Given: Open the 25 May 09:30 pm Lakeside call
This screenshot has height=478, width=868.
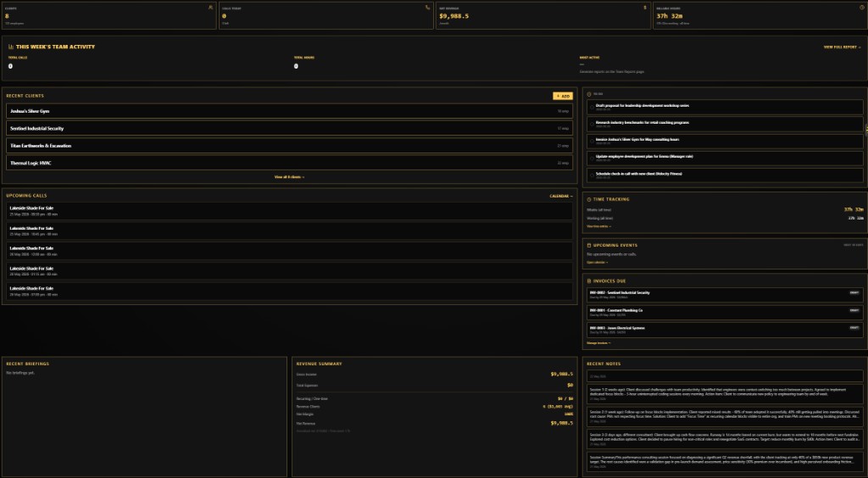Looking at the screenshot, I should 289,211.
